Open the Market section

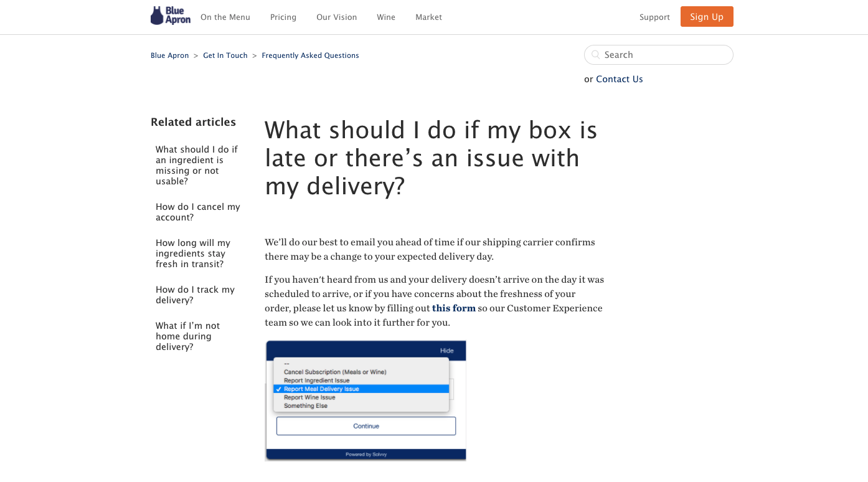[x=429, y=17]
